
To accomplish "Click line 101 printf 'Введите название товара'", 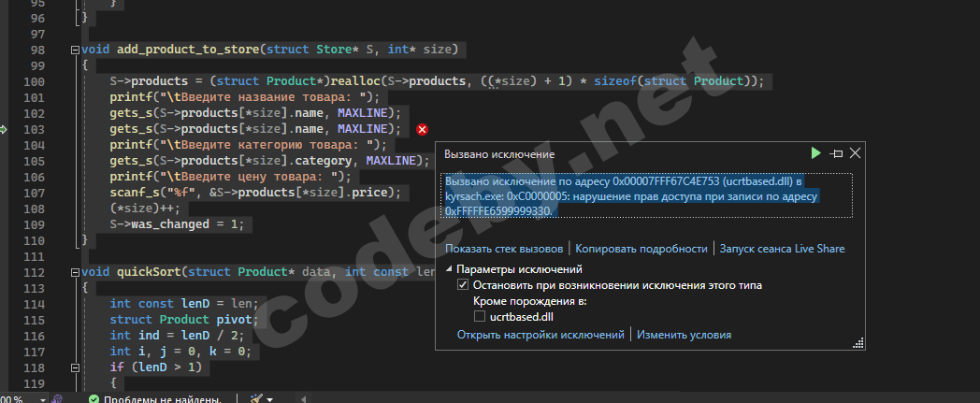I will point(245,97).
